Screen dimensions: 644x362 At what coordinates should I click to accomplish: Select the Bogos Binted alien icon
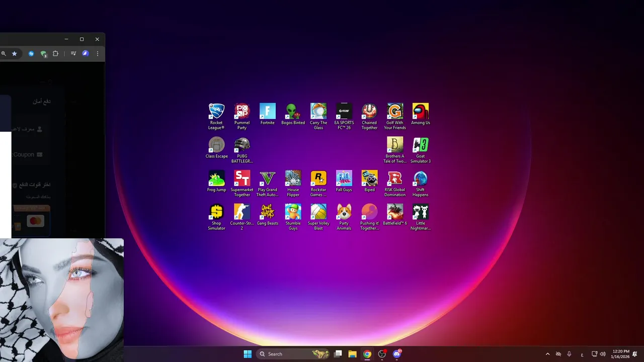pos(293,114)
